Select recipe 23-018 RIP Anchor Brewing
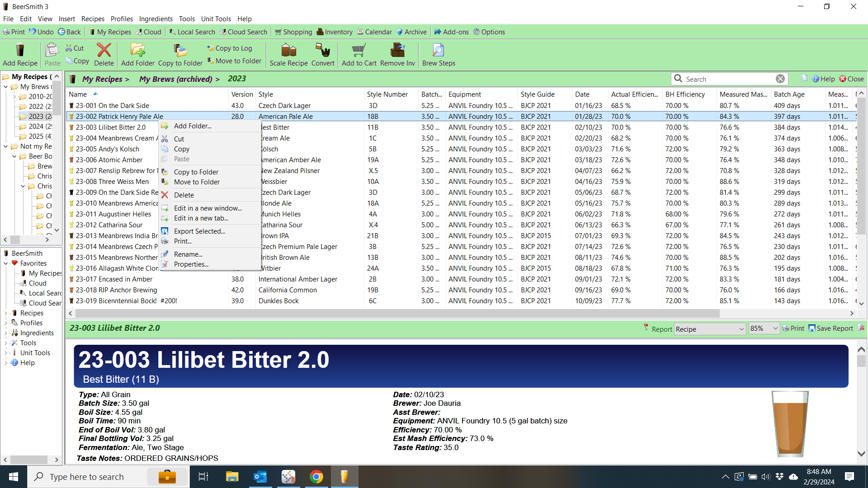The image size is (868, 488). point(116,290)
